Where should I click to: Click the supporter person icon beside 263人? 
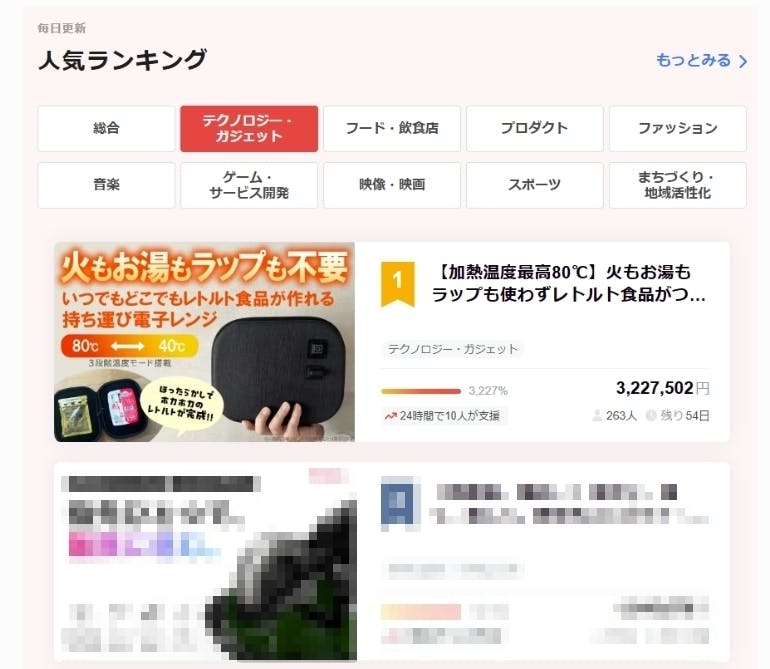tap(597, 416)
